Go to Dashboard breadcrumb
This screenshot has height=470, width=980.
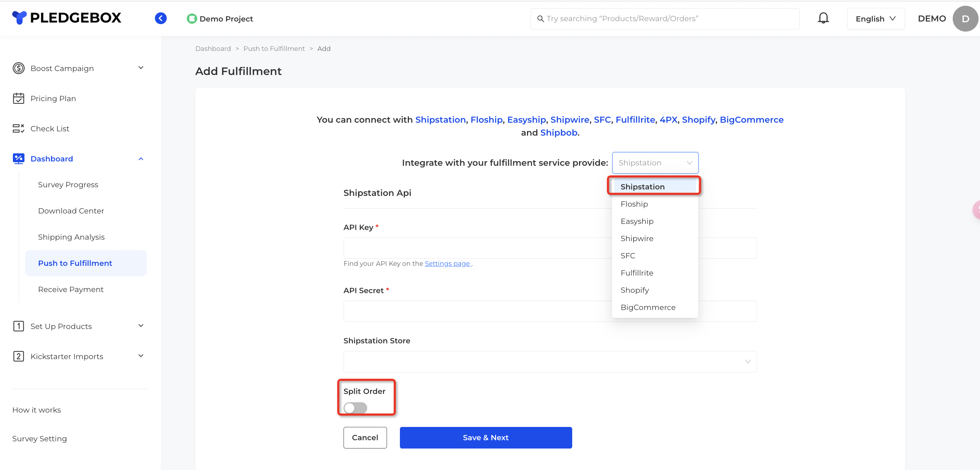(213, 49)
